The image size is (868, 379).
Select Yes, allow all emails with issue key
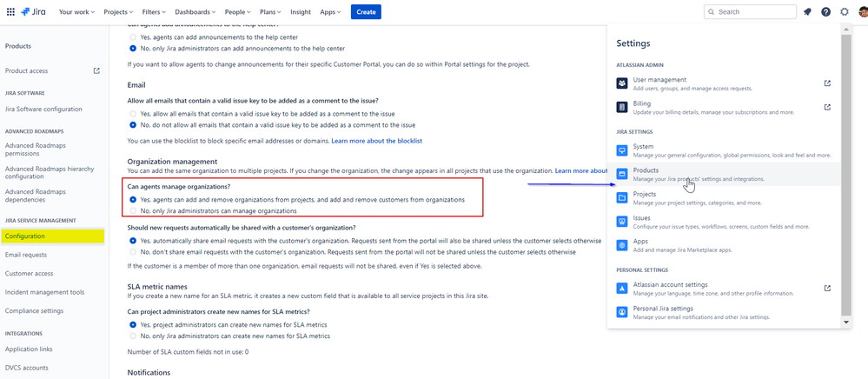(132, 114)
